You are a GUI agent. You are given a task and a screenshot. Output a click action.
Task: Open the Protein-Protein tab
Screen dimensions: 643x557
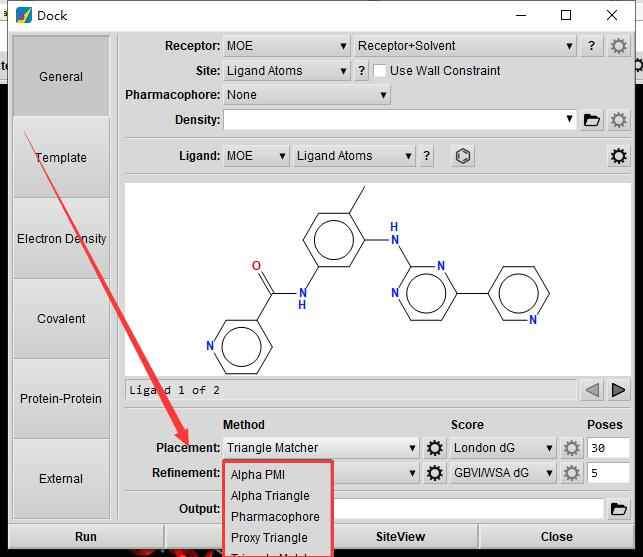(61, 398)
